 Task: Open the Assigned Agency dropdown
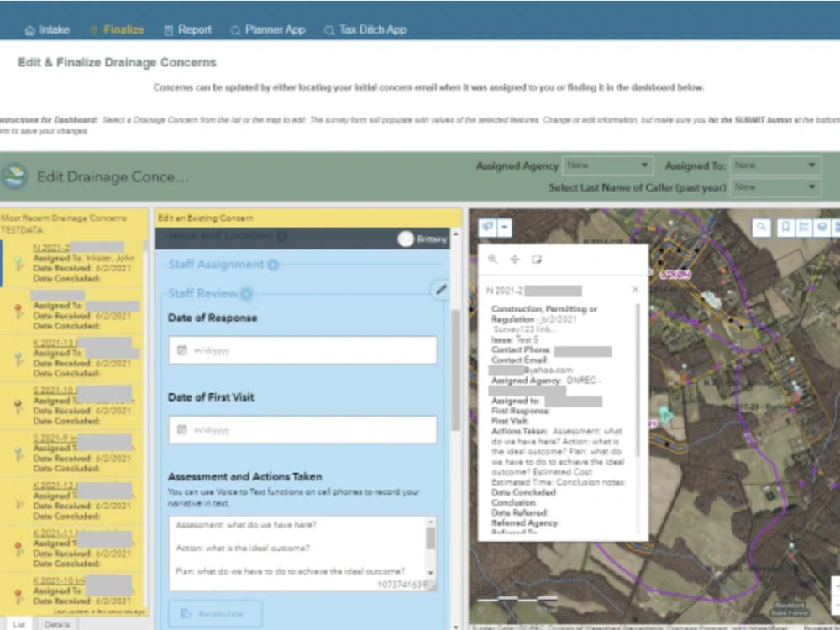[x=607, y=165]
